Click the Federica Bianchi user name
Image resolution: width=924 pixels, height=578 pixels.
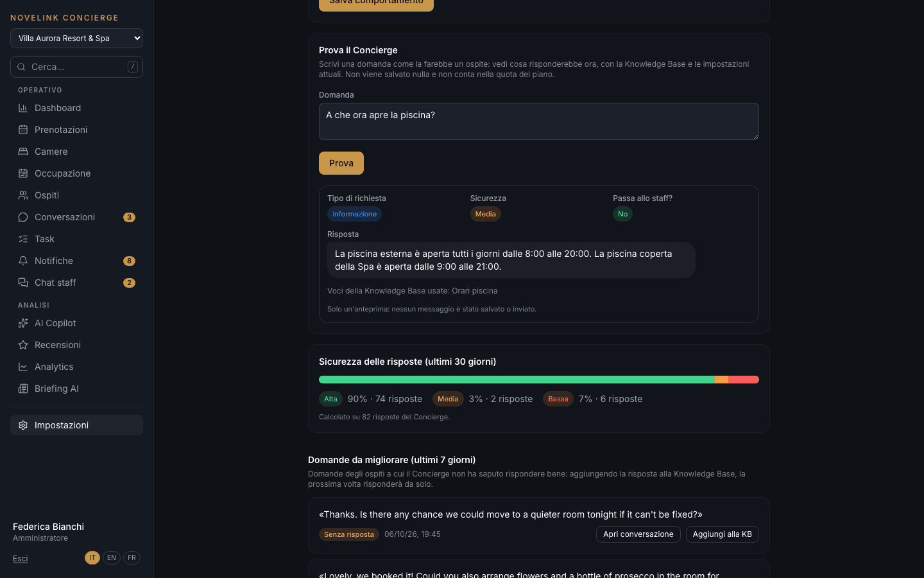(x=48, y=527)
